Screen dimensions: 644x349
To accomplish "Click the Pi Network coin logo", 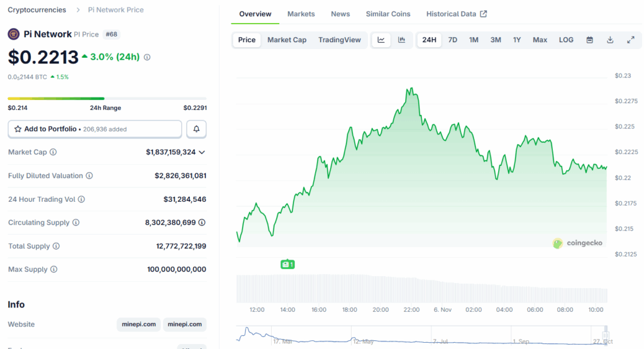I will tap(14, 34).
